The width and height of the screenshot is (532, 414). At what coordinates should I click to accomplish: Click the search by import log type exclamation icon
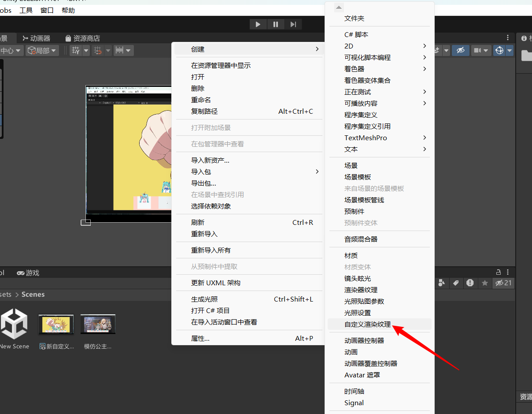coord(470,283)
